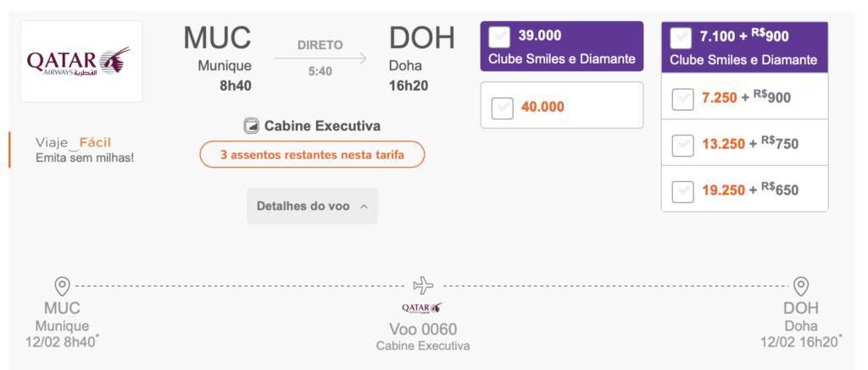Open the Viaje Fácil link
Image resolution: width=868 pixels, height=370 pixels.
pyautogui.click(x=73, y=143)
